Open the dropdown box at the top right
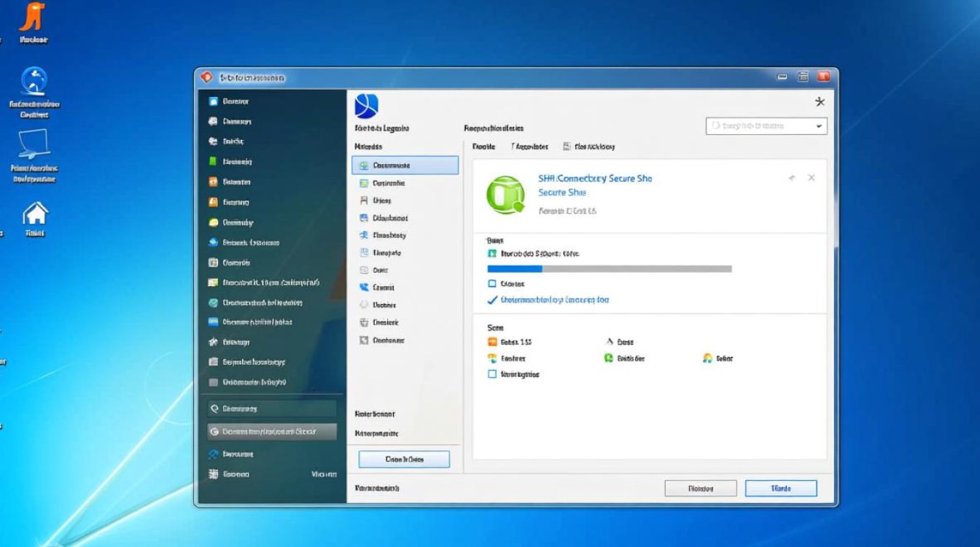The image size is (980, 547). click(x=766, y=126)
